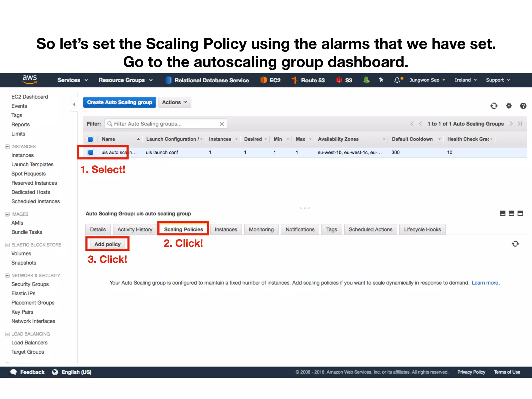Open the Actions dropdown button
Viewport: 532px width, 399px height.
175,102
